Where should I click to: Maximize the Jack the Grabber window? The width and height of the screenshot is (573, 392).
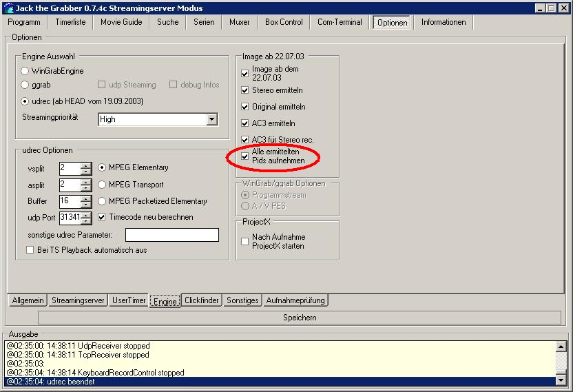tap(551, 8)
